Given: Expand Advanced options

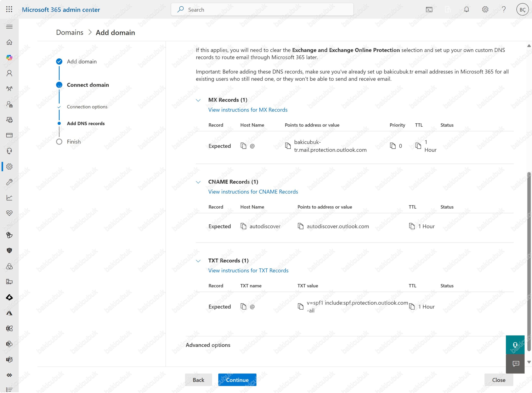Looking at the screenshot, I should coord(208,345).
